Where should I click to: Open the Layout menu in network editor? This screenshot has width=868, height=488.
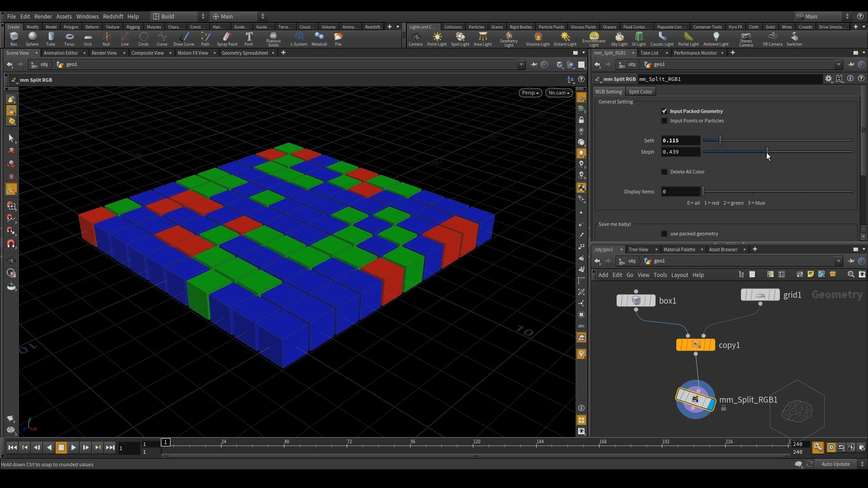pyautogui.click(x=679, y=275)
